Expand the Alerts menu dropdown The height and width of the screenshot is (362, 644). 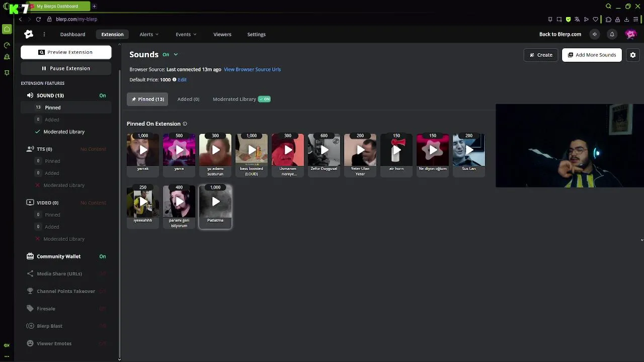[x=149, y=34]
